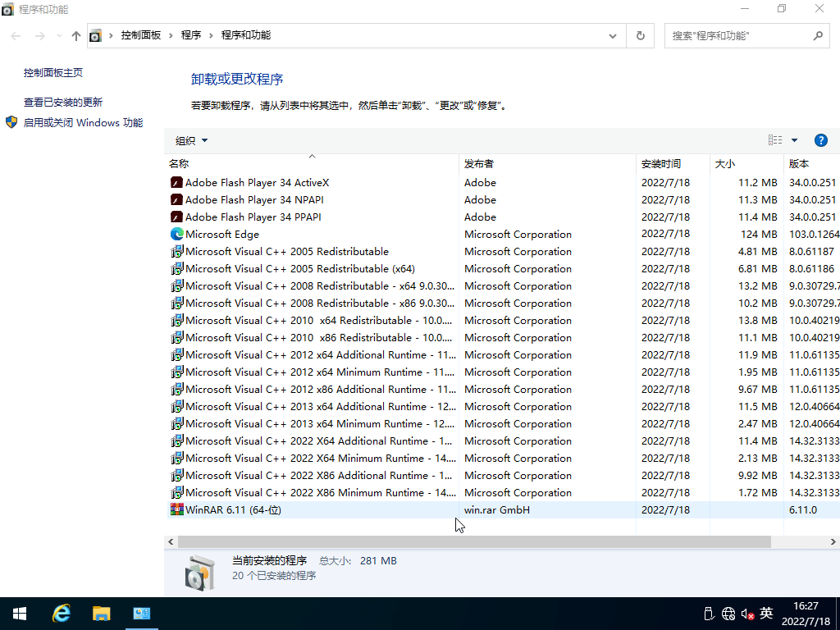
Task: Go up one level with up arrow
Action: tap(76, 36)
